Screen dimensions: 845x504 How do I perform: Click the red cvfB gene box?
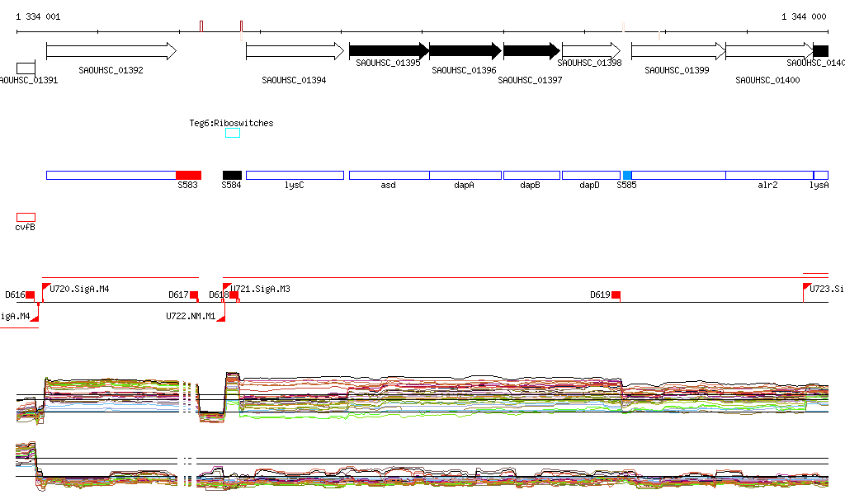click(x=26, y=218)
